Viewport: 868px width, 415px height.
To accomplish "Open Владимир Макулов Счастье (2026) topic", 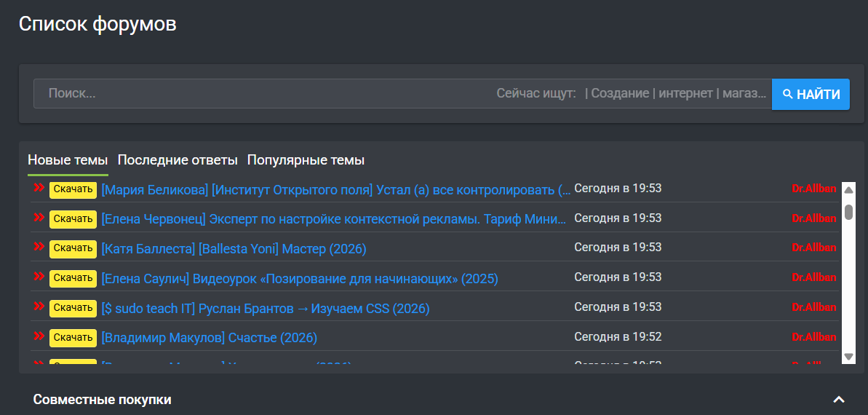I will 209,338.
